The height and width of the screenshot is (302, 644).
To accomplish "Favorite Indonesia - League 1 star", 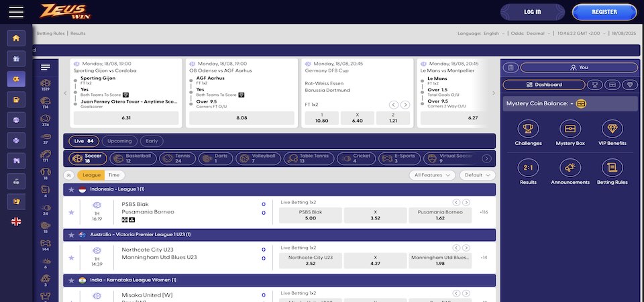I will 71,190.
